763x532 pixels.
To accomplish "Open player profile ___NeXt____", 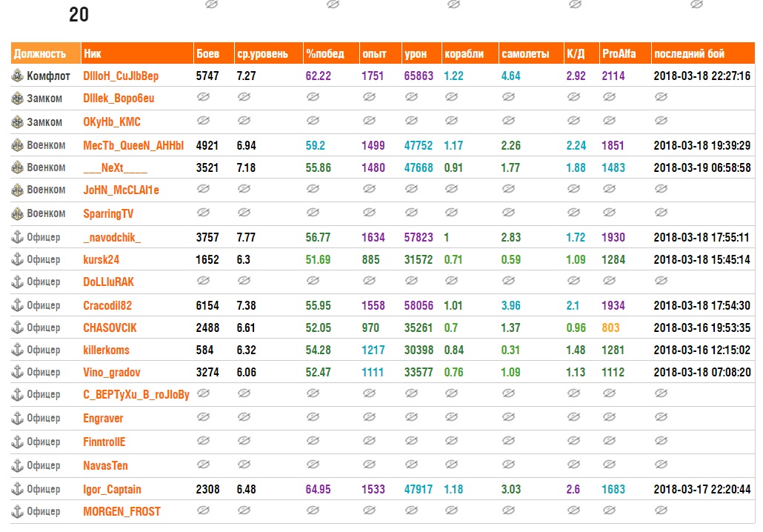I will pyautogui.click(x=115, y=168).
